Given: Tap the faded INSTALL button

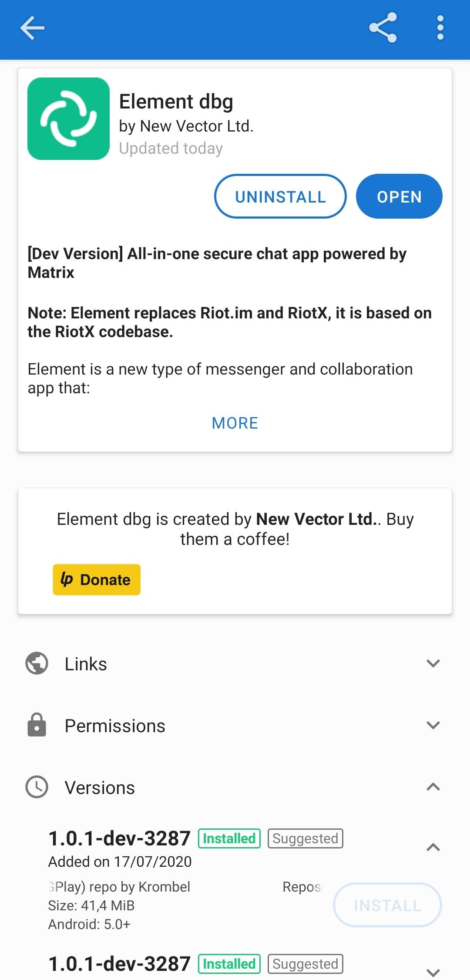Looking at the screenshot, I should tap(387, 905).
